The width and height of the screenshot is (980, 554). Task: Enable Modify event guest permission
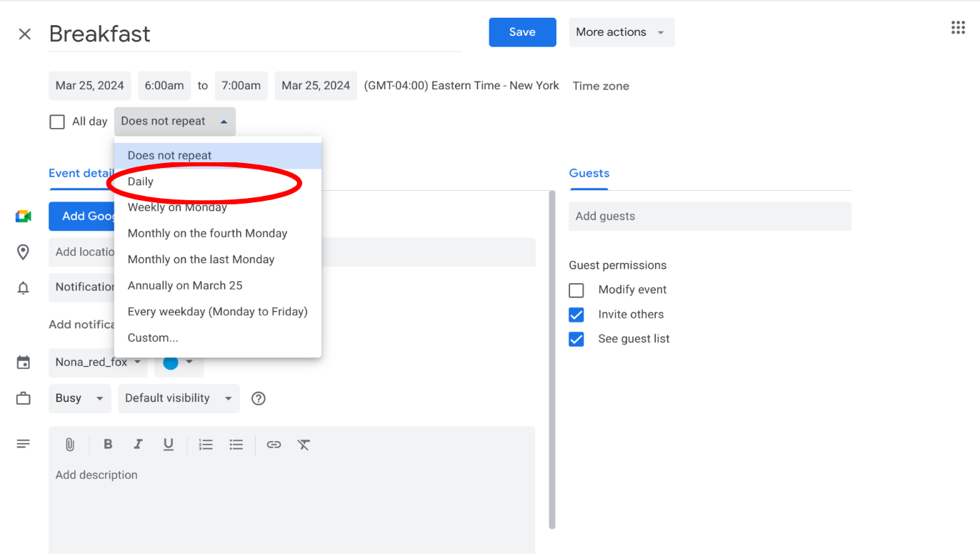pyautogui.click(x=576, y=290)
